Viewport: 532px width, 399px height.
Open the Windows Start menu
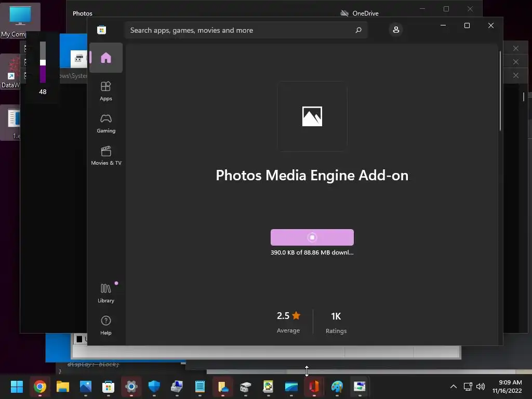tap(17, 387)
